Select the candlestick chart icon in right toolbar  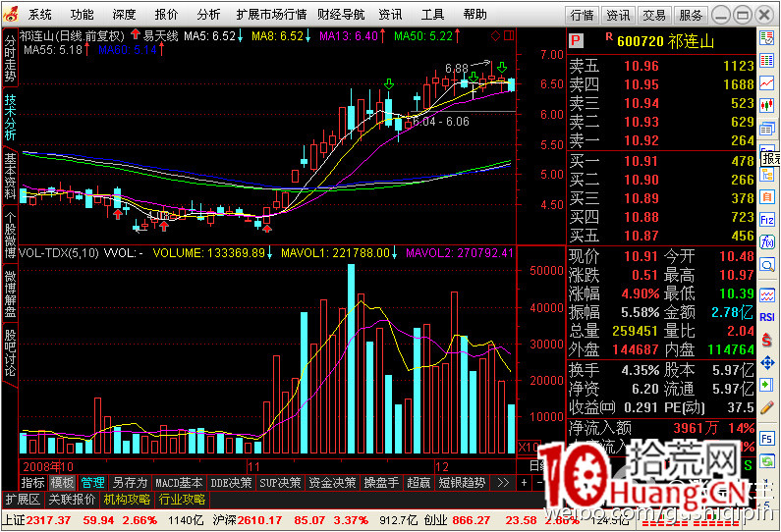[767, 105]
